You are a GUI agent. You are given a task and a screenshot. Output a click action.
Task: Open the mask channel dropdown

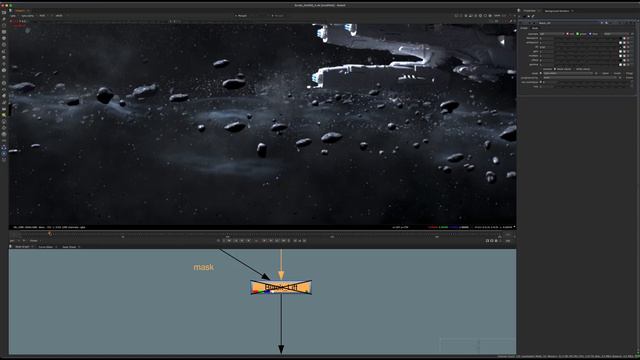pos(568,73)
